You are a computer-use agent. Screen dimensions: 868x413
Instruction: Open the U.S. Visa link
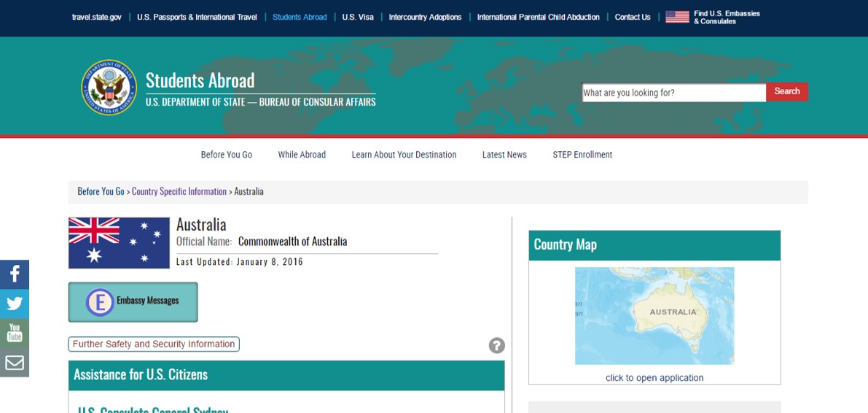[358, 18]
